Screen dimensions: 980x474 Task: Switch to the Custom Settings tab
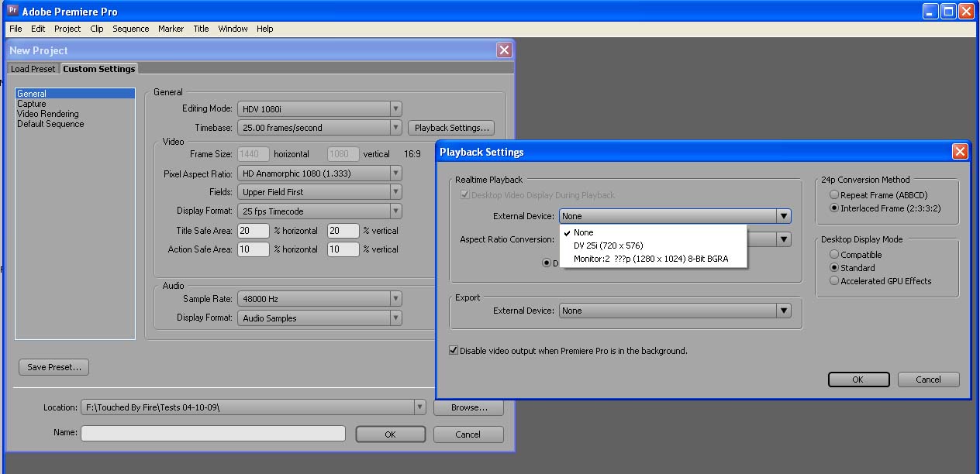99,69
